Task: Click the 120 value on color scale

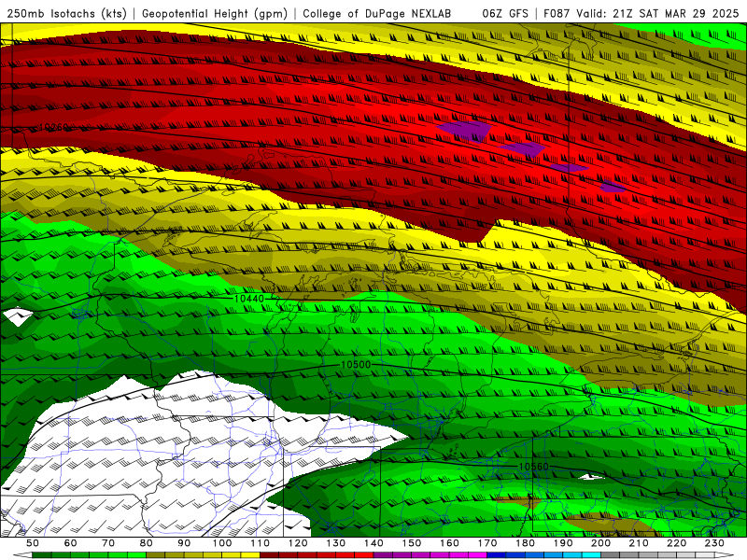Action: (x=298, y=543)
